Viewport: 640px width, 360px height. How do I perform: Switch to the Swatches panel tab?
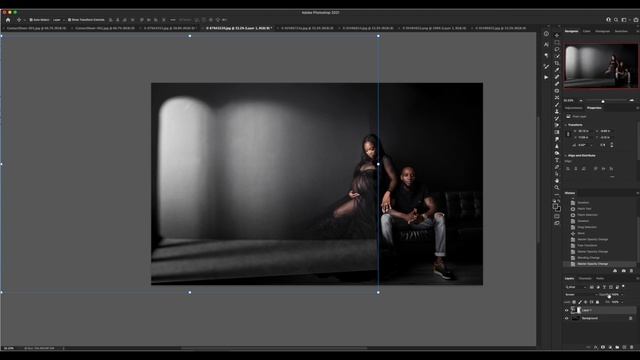click(621, 31)
